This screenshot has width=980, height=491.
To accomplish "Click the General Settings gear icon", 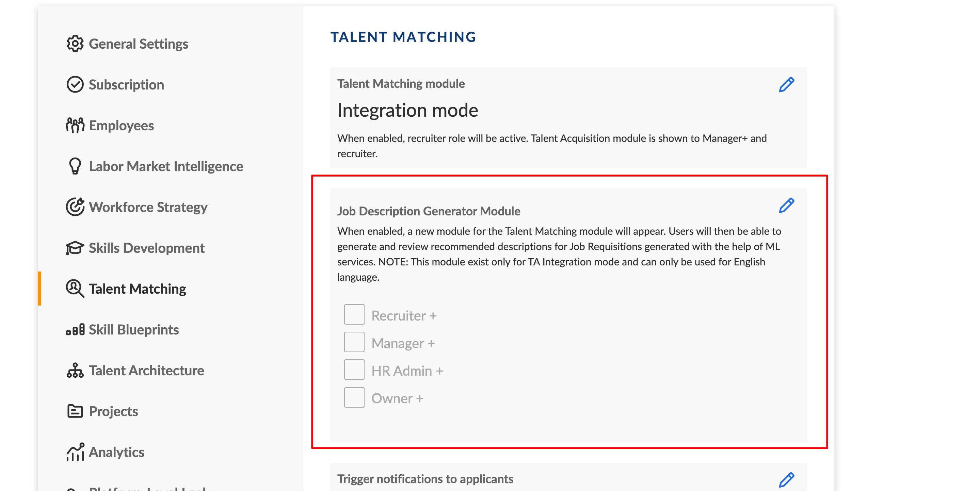I will (75, 44).
